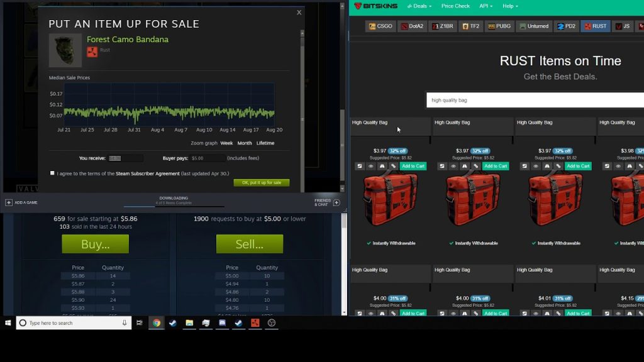Click the $5.86 price cell in sell listings
This screenshot has height=362, width=644.
77,276
